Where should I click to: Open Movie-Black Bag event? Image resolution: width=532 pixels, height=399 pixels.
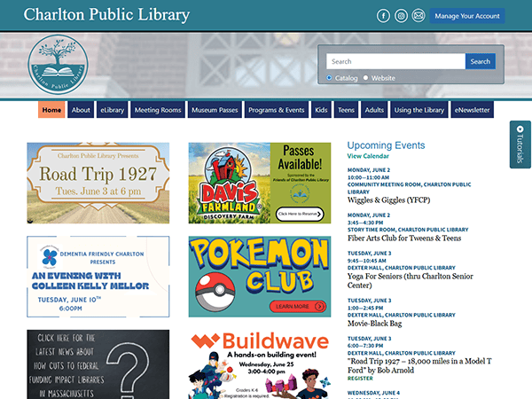click(x=374, y=324)
